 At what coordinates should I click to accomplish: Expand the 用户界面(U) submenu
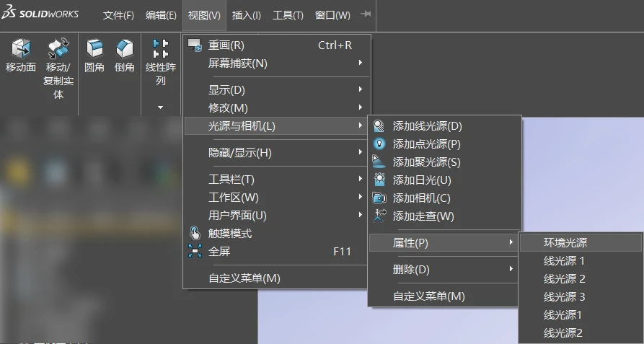point(277,216)
